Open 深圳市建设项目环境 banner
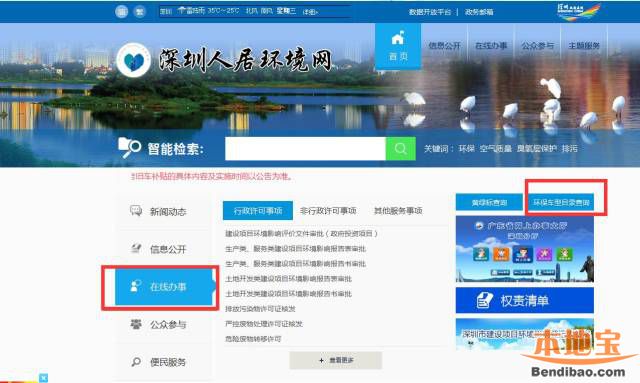Viewport: 640px width, 383px height. click(525, 334)
